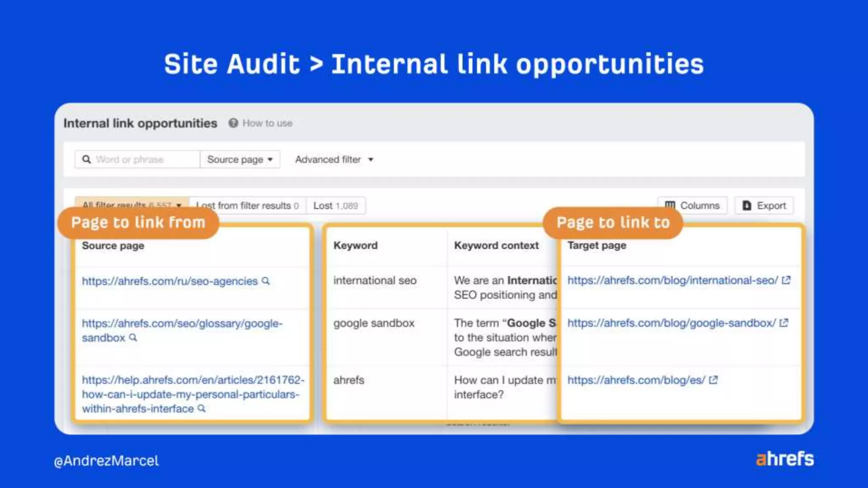Click the inspect icon beside glossary google-sandbox URL
The image size is (868, 488).
133,338
